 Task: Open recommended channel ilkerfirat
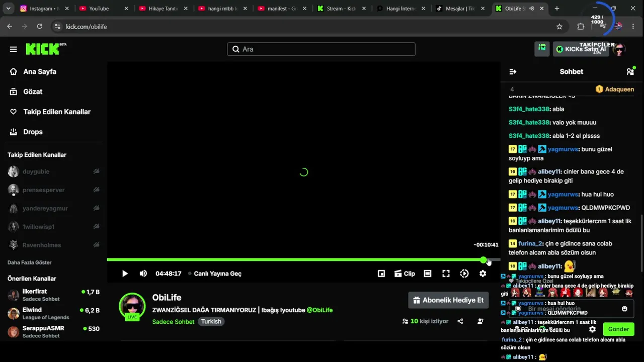coord(54,295)
